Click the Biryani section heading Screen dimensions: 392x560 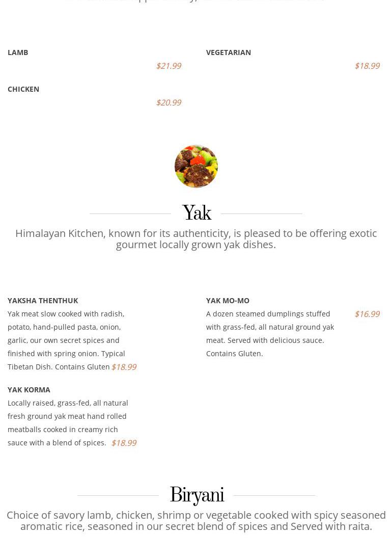[197, 495]
